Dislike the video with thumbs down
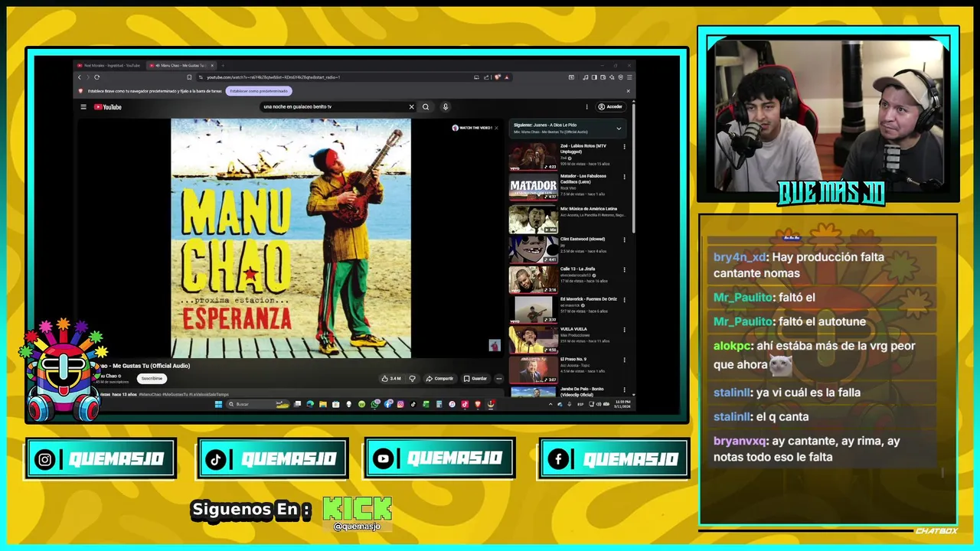The image size is (980, 551). (413, 378)
